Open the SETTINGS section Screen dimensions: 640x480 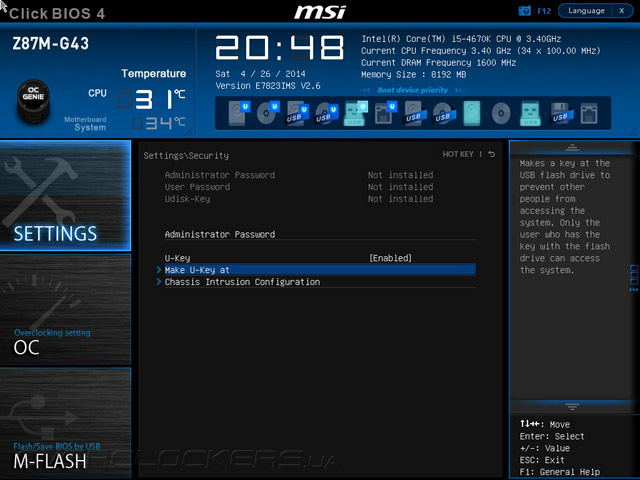65,196
